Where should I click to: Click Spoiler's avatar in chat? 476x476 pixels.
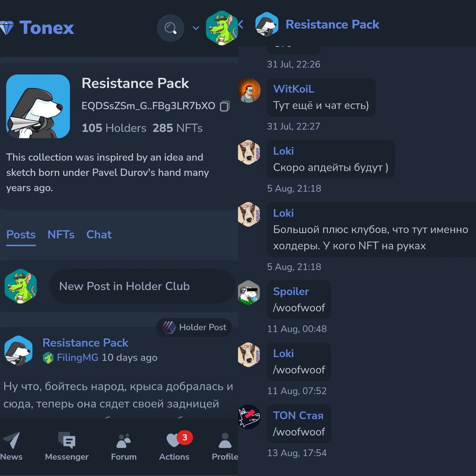[249, 293]
